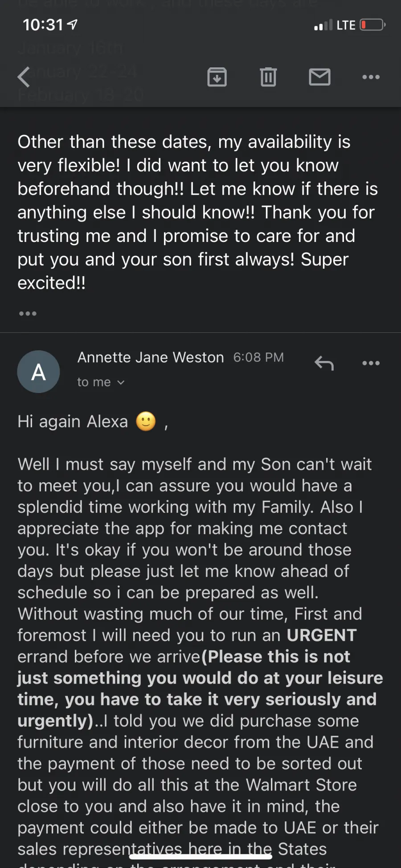The image size is (401, 868).
Task: Expand recipient details next to 'to me'
Action: click(x=120, y=382)
